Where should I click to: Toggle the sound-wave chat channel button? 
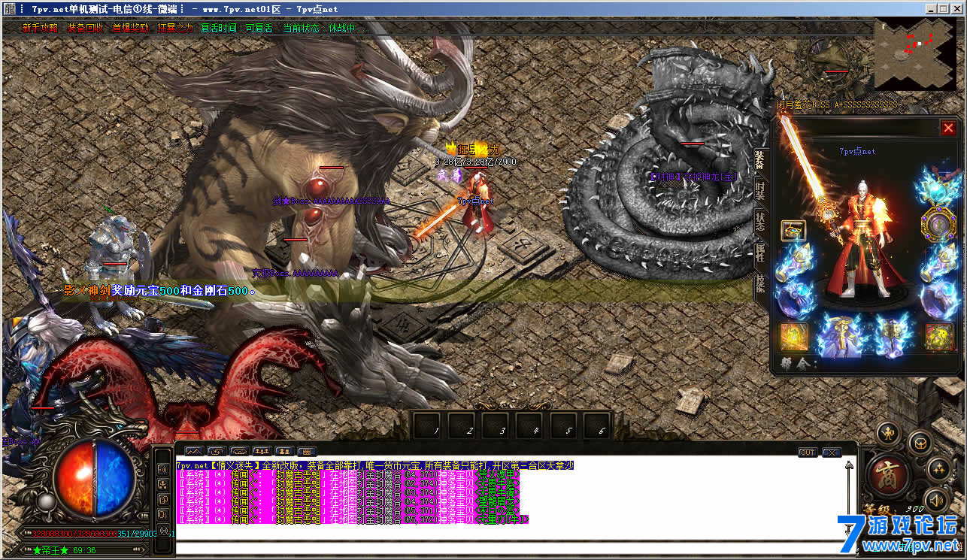click(163, 469)
